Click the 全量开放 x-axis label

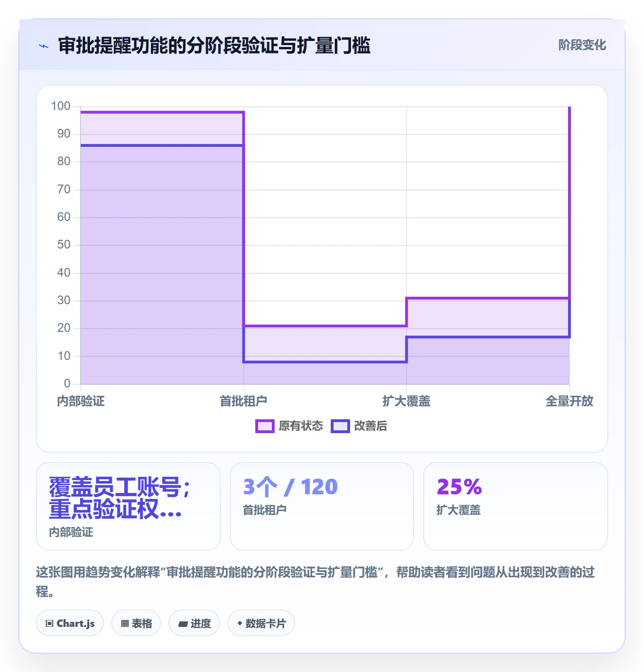pyautogui.click(x=569, y=401)
